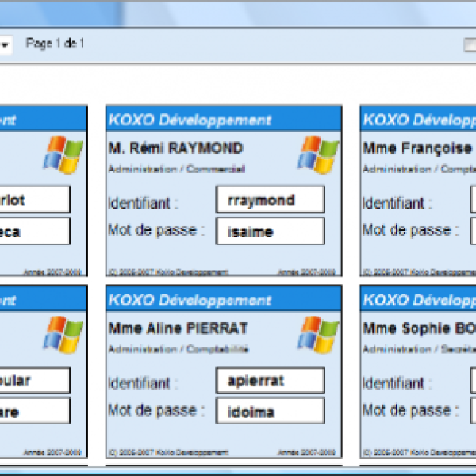Click the Windows logo beside the 'rlot' field card

[63, 155]
